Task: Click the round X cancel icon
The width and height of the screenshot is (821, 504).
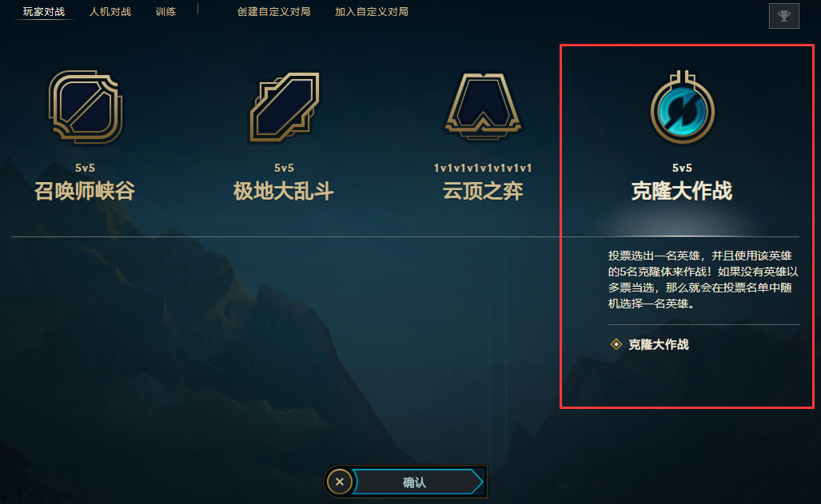Action: [339, 482]
